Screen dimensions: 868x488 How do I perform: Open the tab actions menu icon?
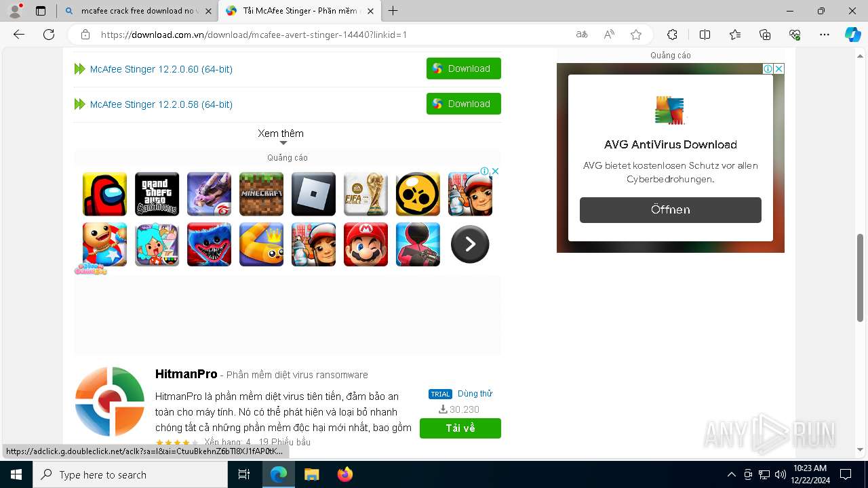41,11
